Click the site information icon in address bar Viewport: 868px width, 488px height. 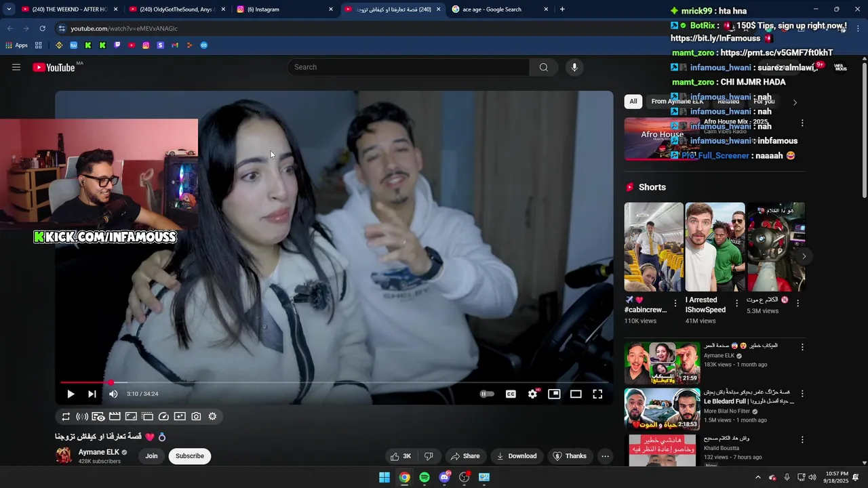coord(62,28)
